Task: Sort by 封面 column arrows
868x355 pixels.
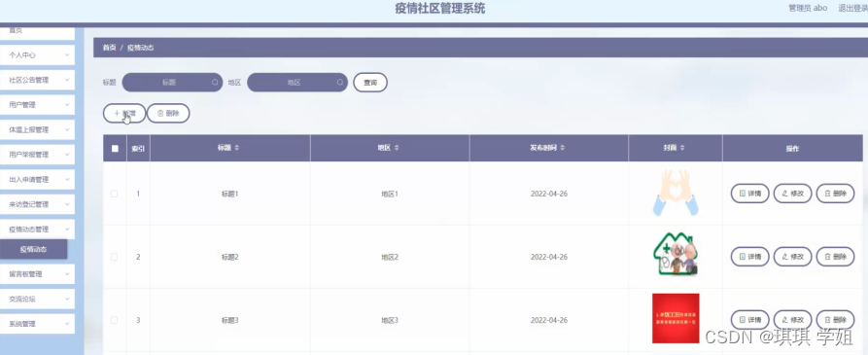Action: click(x=682, y=149)
